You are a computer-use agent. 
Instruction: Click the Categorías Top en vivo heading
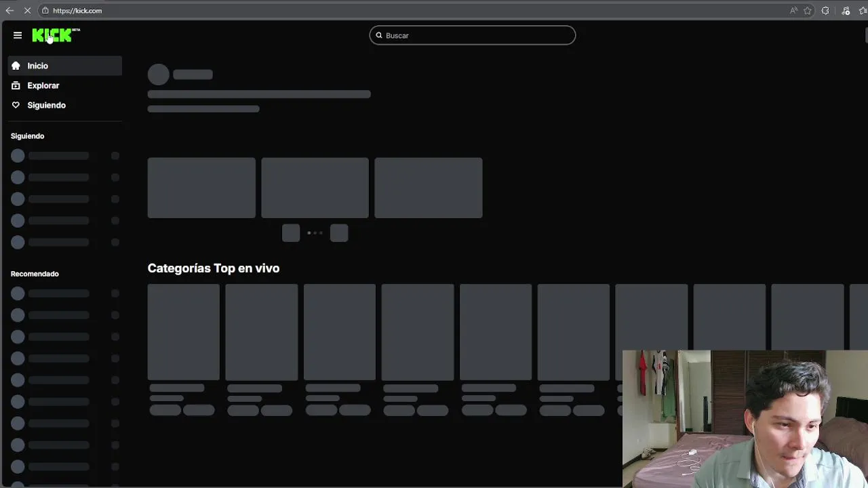[x=214, y=268]
